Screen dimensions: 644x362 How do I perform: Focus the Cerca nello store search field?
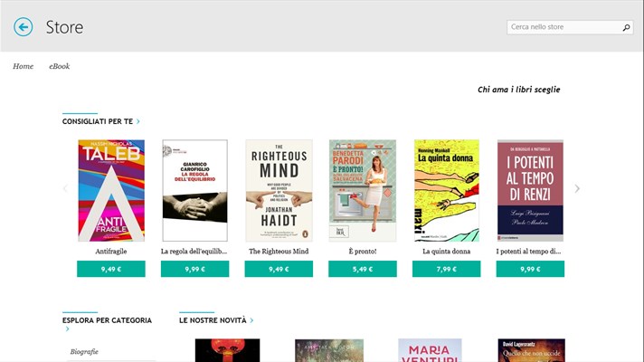click(564, 27)
